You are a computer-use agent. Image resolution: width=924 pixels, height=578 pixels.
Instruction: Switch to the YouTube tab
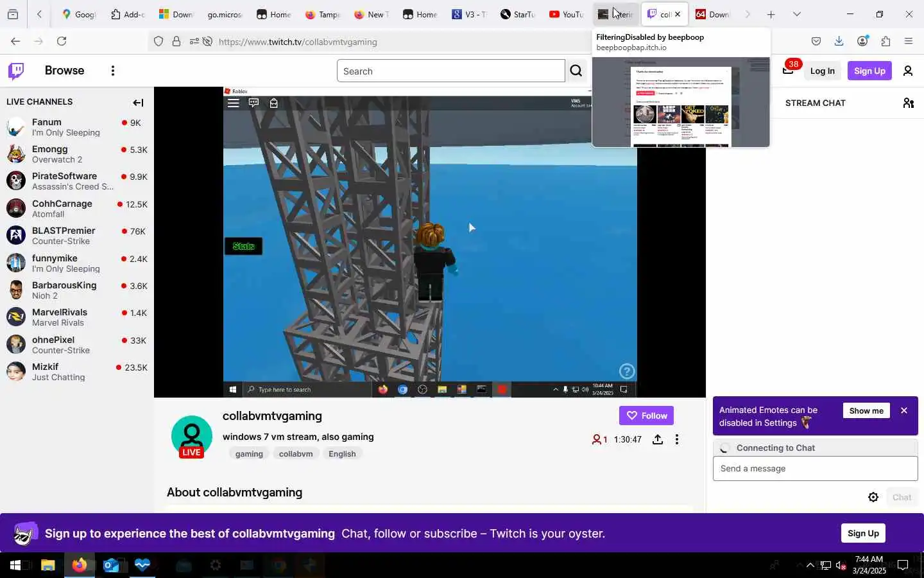click(567, 14)
